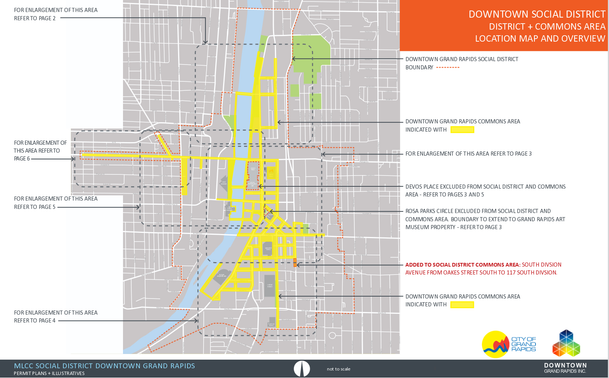Click the north arrow compass icon
The image size is (609, 378).
pyautogui.click(x=302, y=368)
